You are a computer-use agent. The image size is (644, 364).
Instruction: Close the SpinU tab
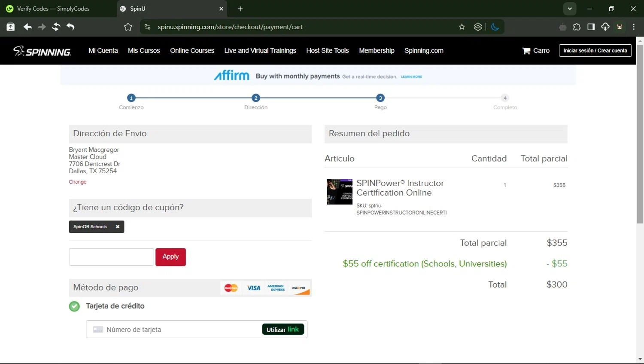pos(222,9)
